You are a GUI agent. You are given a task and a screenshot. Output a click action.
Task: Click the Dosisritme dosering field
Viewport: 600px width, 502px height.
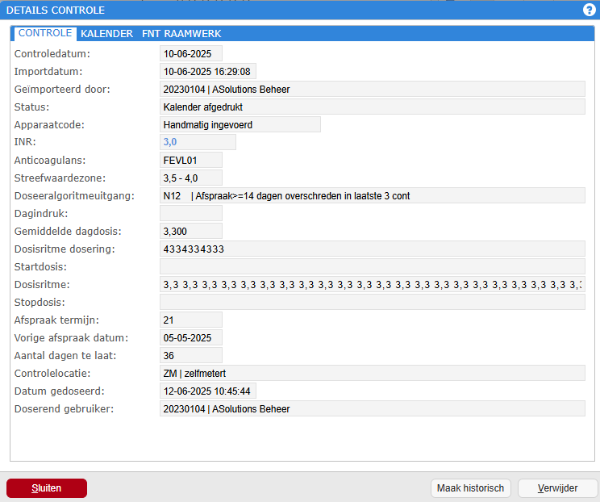[373, 249]
